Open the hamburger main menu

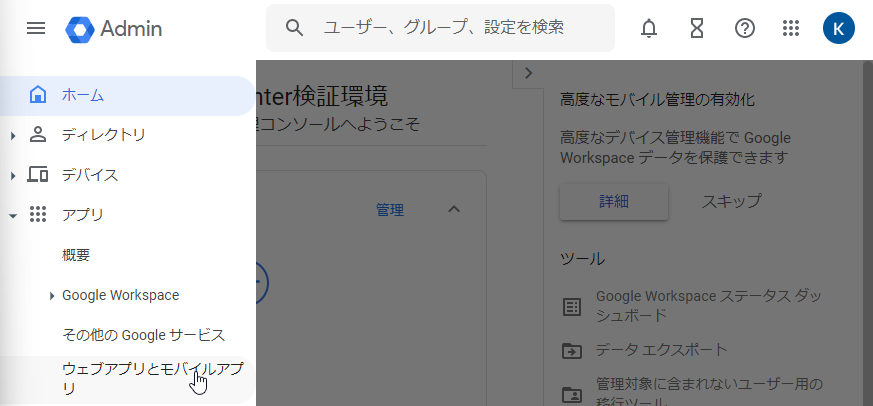[36, 28]
